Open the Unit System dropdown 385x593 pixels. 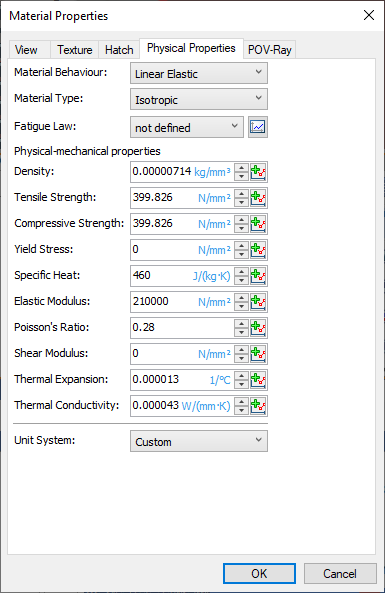[x=199, y=441]
